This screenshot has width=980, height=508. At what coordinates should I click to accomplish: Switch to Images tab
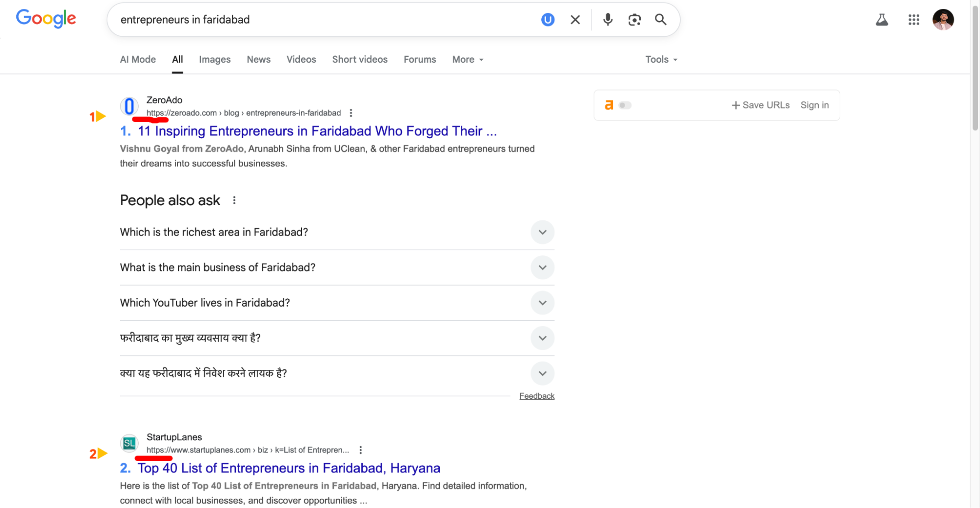[215, 59]
